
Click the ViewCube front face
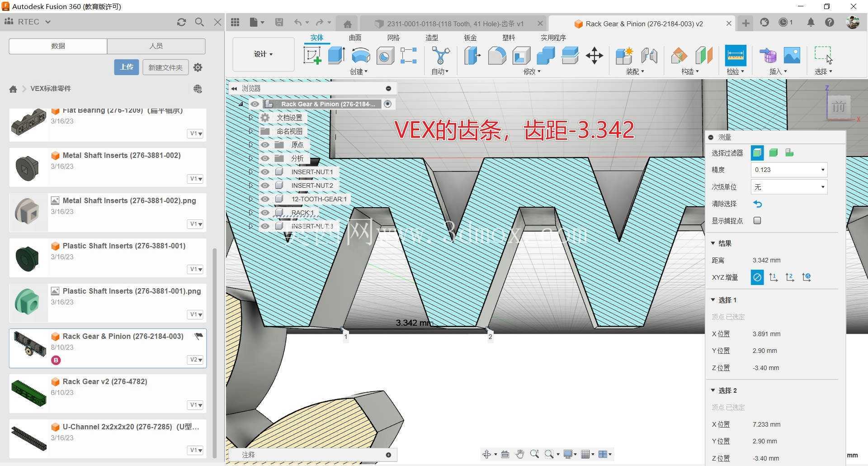tap(839, 107)
